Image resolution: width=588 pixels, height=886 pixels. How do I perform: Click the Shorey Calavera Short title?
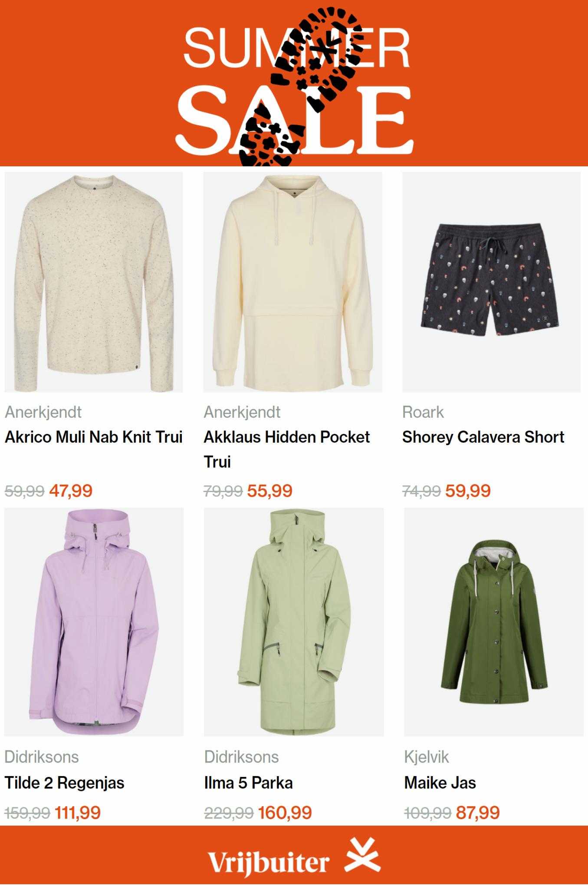click(483, 437)
